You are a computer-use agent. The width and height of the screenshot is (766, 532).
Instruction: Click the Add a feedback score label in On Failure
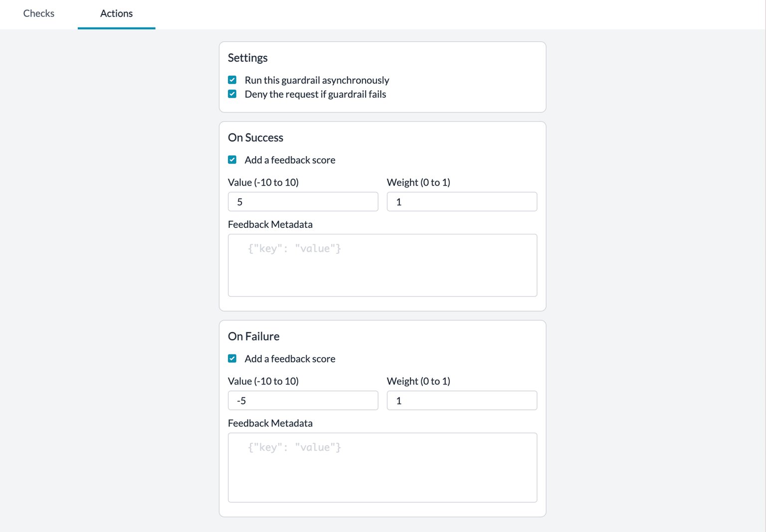click(x=290, y=359)
